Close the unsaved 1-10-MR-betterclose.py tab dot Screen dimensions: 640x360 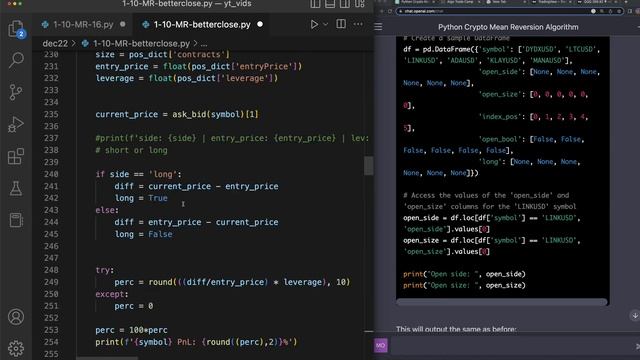[x=260, y=24]
